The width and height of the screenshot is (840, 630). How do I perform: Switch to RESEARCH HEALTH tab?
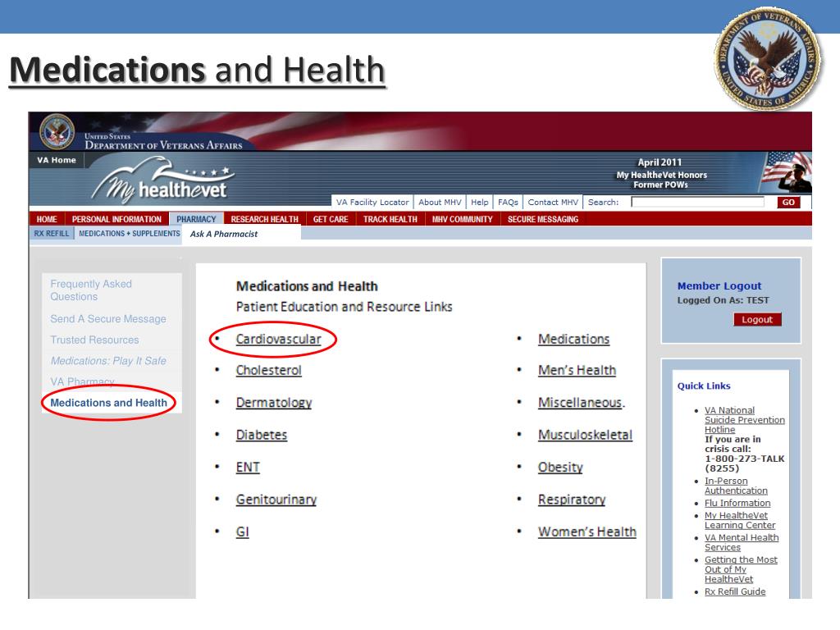[265, 219]
